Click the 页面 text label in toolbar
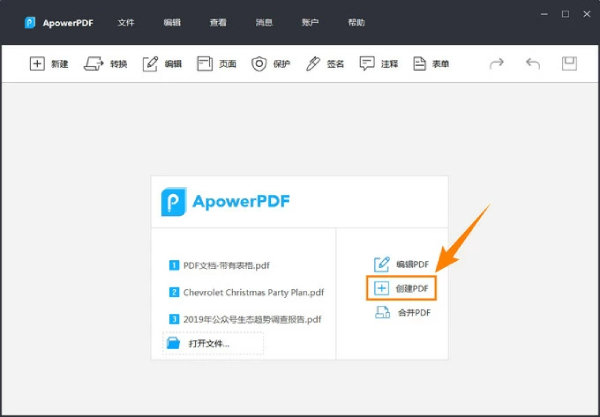This screenshot has height=417, width=600. 227,64
